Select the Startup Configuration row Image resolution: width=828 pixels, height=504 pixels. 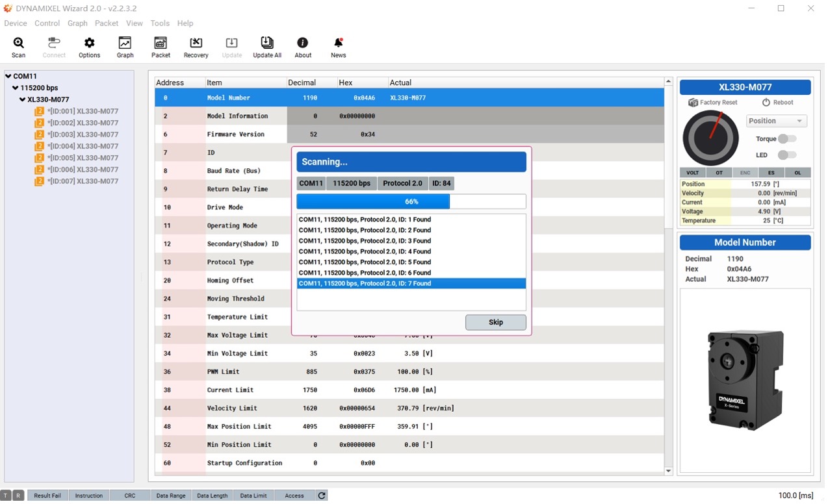click(409, 463)
